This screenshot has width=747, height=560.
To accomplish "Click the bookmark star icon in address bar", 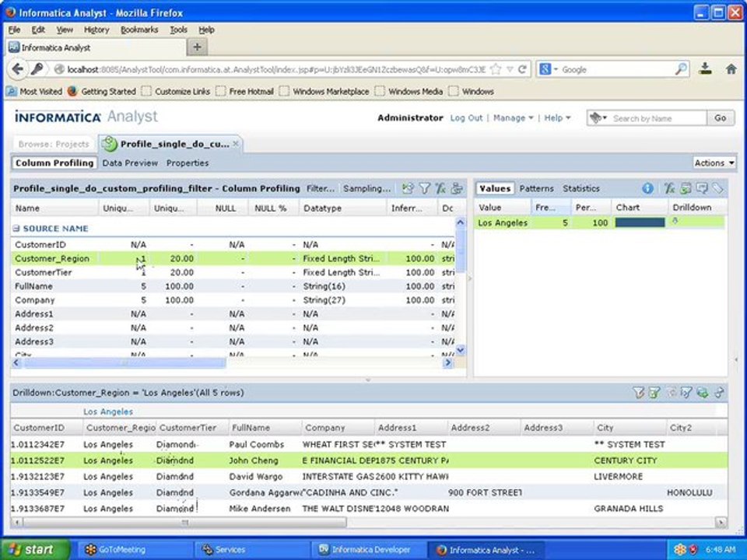I will 496,69.
